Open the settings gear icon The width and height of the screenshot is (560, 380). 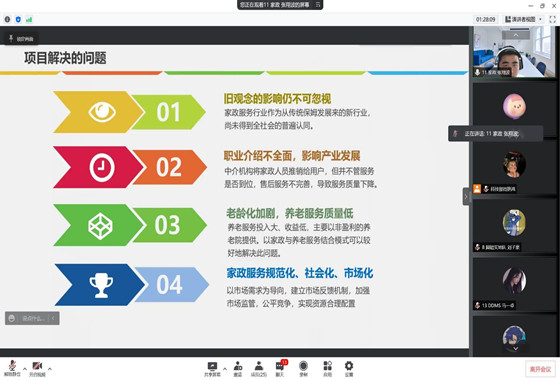(x=349, y=369)
